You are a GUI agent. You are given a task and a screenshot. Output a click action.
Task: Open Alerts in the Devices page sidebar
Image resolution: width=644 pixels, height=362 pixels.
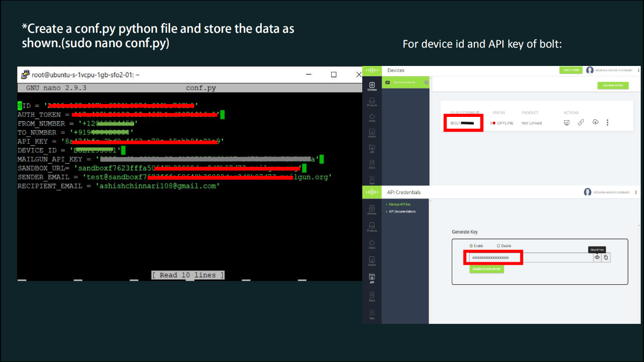(x=372, y=117)
